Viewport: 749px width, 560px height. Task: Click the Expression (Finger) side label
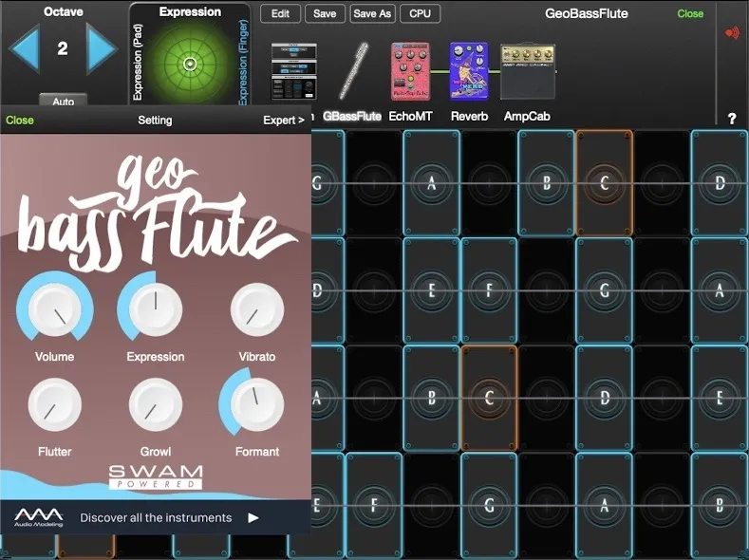pyautogui.click(x=244, y=63)
